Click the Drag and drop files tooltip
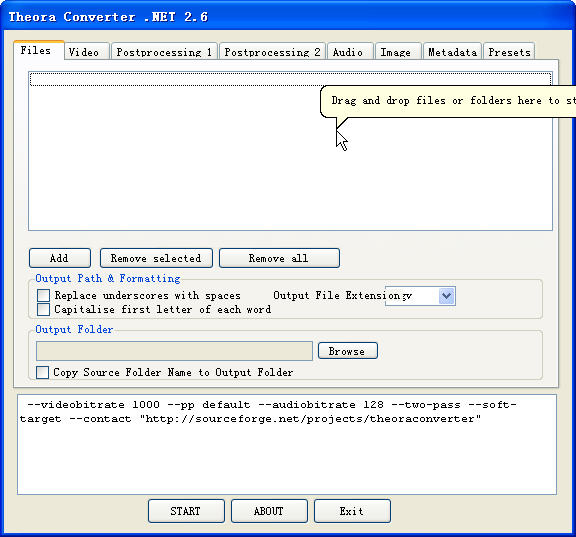576x537 pixels. click(x=448, y=101)
